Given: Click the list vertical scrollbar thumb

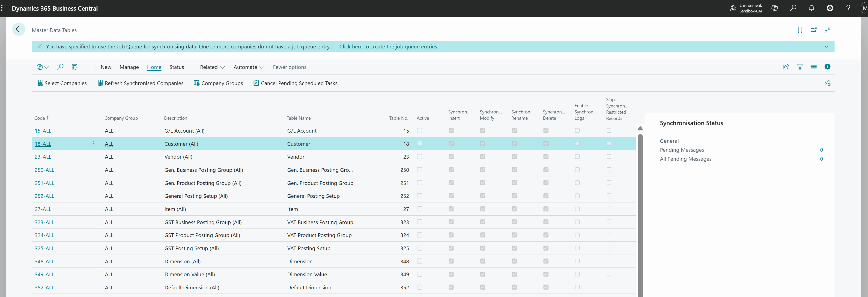Looking at the screenshot, I should click(640, 216).
